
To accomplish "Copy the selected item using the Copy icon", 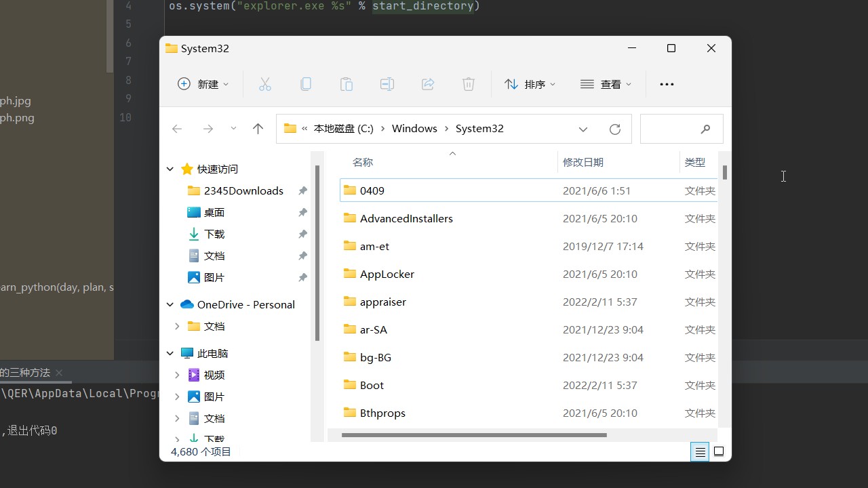I will click(x=305, y=83).
